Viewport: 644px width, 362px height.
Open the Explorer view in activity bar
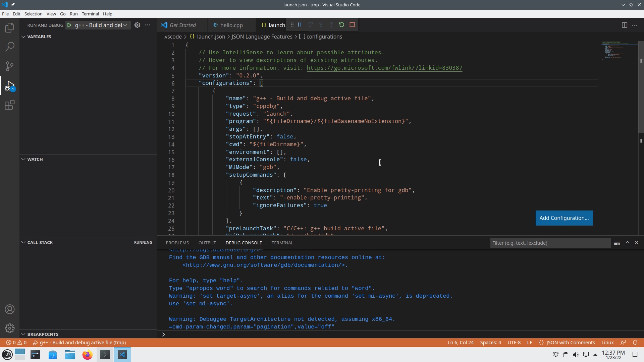click(x=10, y=27)
